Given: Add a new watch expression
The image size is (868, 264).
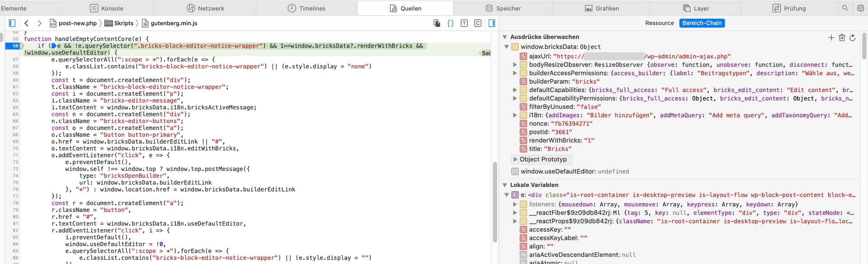Looking at the screenshot, I should [831, 38].
